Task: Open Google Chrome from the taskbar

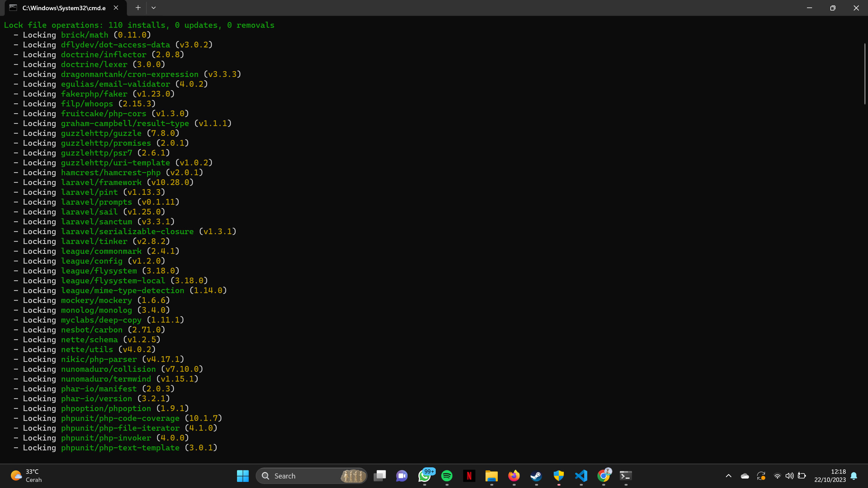Action: (604, 476)
